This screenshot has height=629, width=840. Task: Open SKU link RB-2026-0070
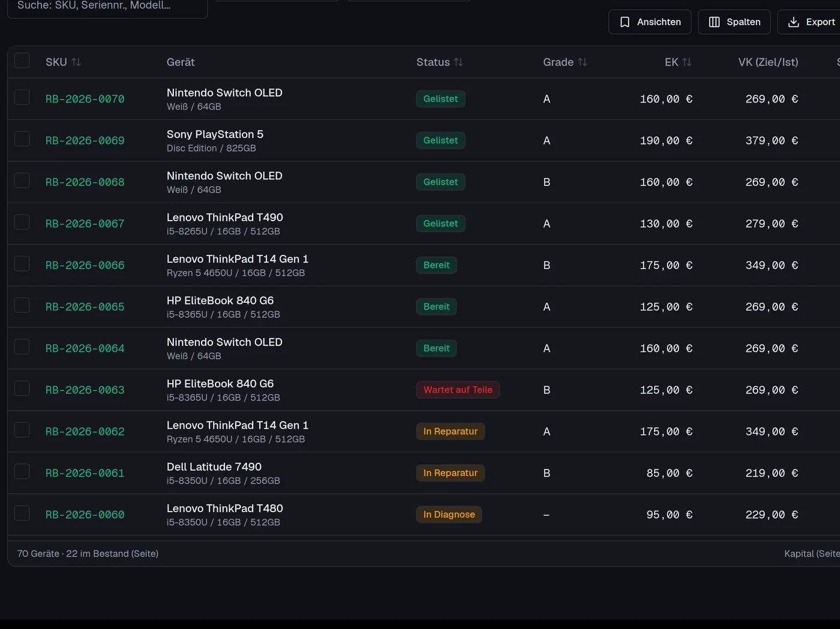(x=85, y=99)
